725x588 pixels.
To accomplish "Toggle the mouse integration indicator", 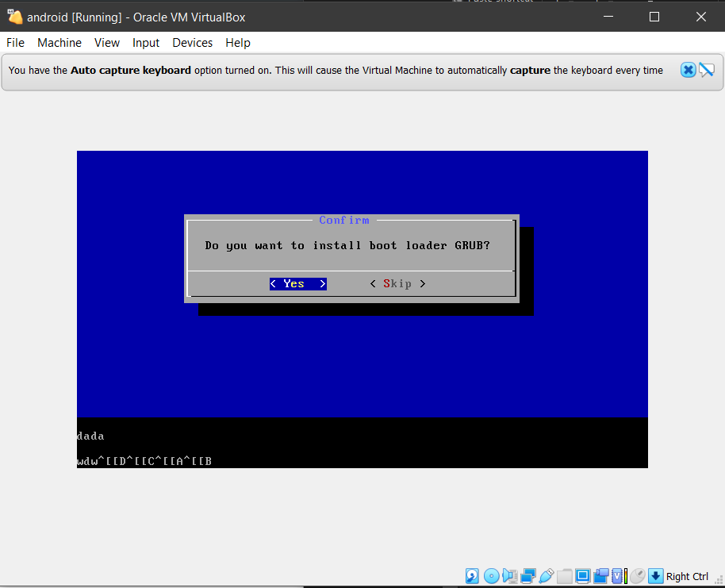I will [637, 576].
